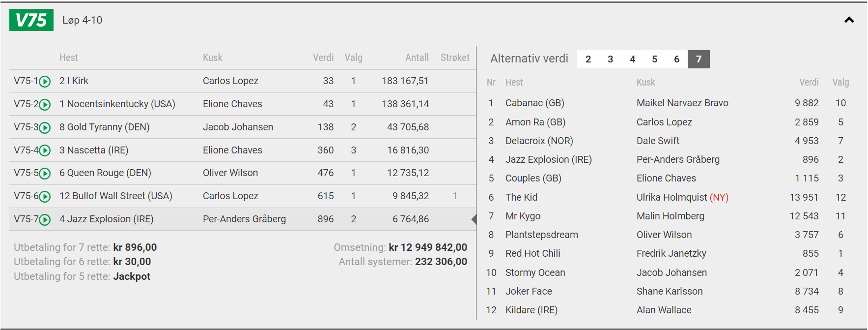The height and width of the screenshot is (330, 868).
Task: Select alternative value tab 2
Action: [588, 59]
